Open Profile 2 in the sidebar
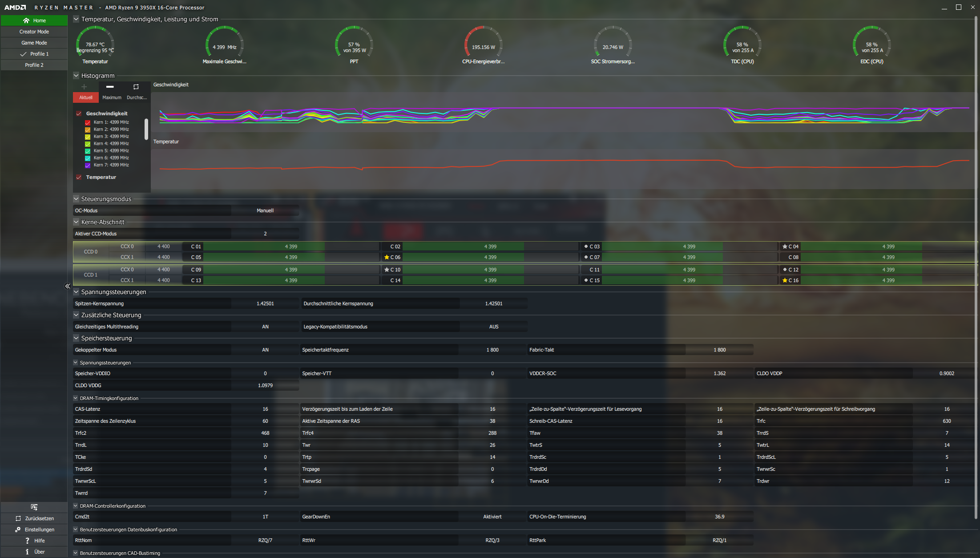The height and width of the screenshot is (558, 980). coord(34,65)
